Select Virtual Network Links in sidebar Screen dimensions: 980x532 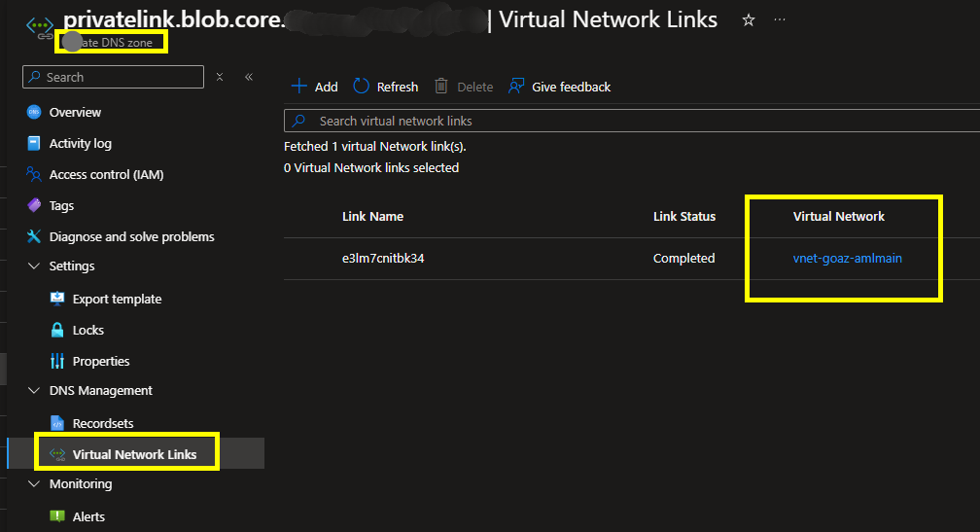(x=134, y=454)
